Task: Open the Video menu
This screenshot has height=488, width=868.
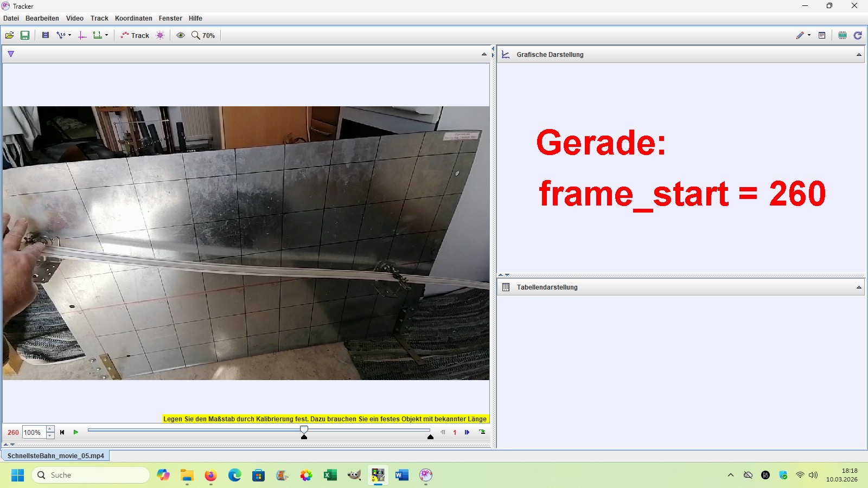Action: pyautogui.click(x=75, y=18)
